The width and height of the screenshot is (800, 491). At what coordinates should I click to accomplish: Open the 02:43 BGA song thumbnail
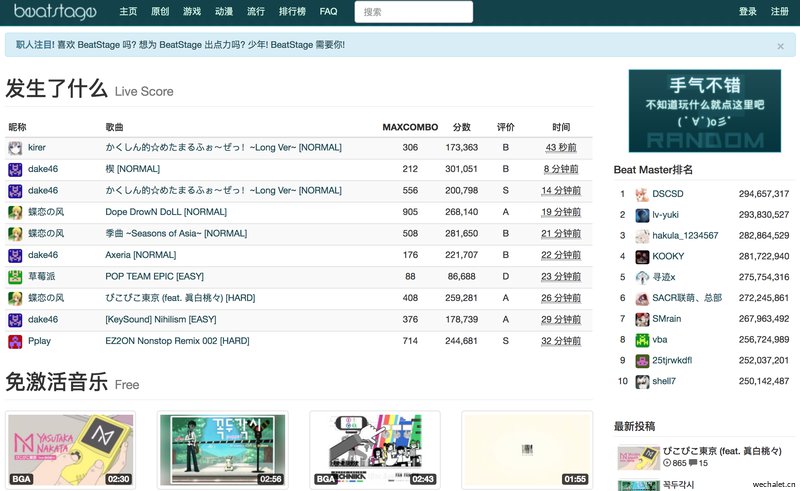tap(374, 450)
